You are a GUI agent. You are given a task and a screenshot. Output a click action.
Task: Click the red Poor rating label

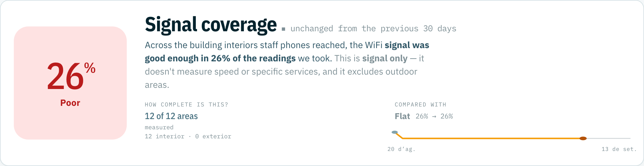pyautogui.click(x=70, y=103)
